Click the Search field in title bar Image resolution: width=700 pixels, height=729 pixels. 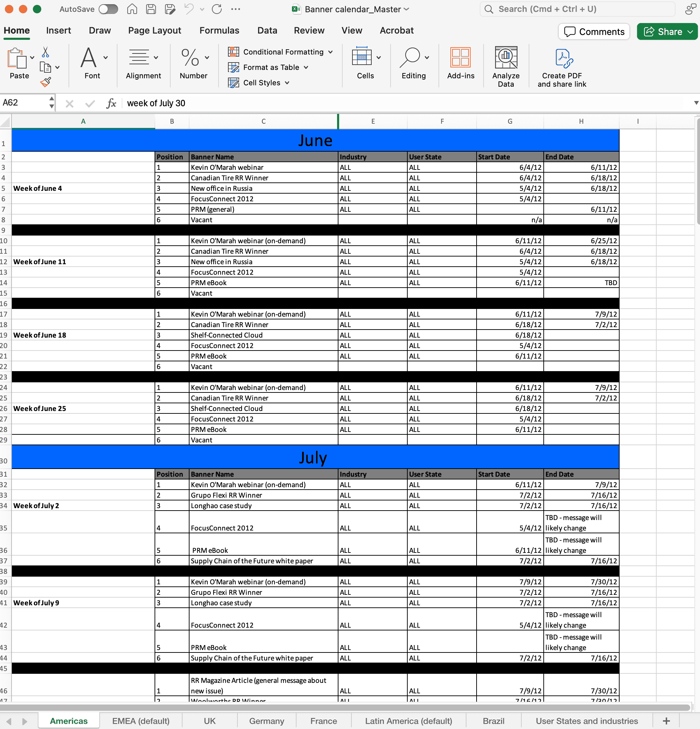point(578,9)
